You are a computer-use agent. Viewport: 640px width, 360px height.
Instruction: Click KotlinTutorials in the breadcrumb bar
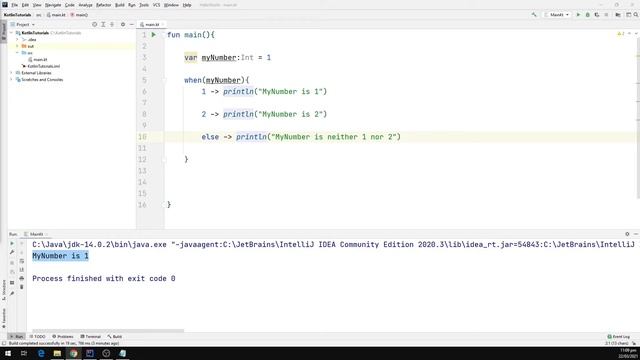pos(18,15)
